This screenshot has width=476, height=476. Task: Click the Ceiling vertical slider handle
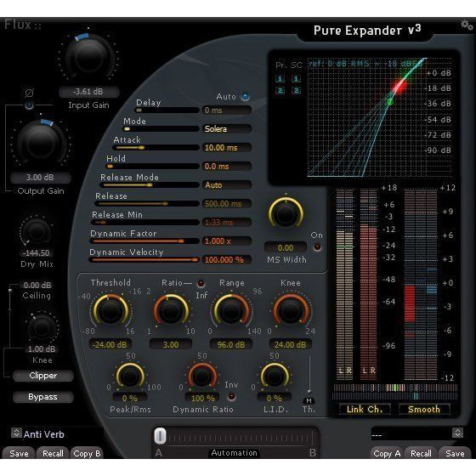[x=10, y=291]
